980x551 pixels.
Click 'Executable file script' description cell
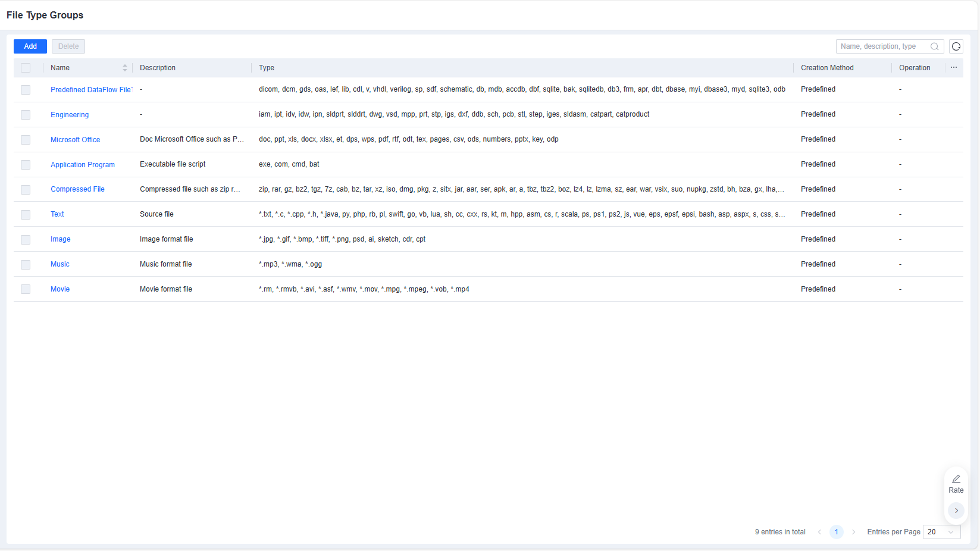(173, 164)
